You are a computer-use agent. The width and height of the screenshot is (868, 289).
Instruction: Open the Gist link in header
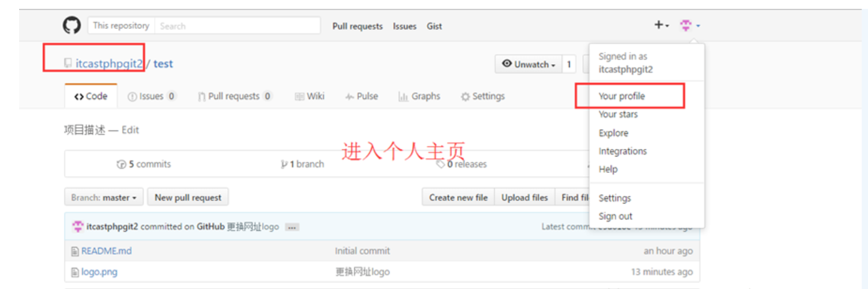click(435, 26)
